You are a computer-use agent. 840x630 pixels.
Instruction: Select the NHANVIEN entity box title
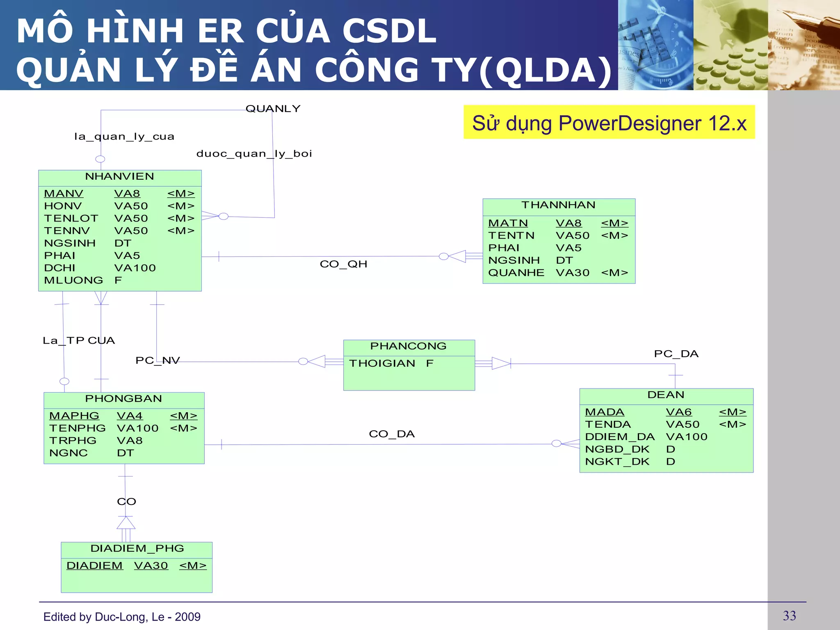tap(119, 176)
